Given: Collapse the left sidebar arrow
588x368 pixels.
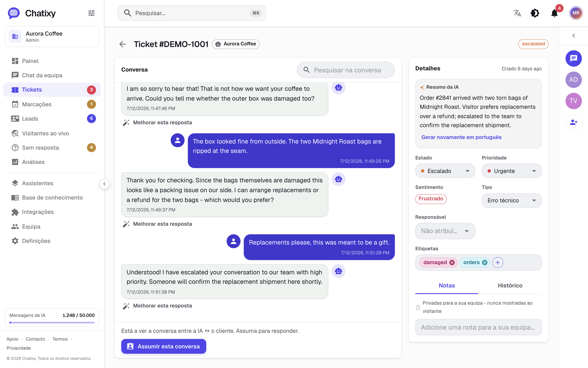Looking at the screenshot, I should pos(105,184).
